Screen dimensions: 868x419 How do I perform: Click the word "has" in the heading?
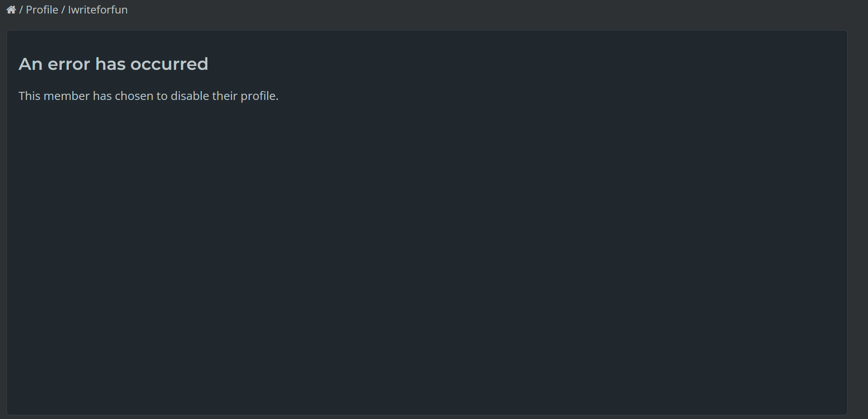click(x=110, y=64)
